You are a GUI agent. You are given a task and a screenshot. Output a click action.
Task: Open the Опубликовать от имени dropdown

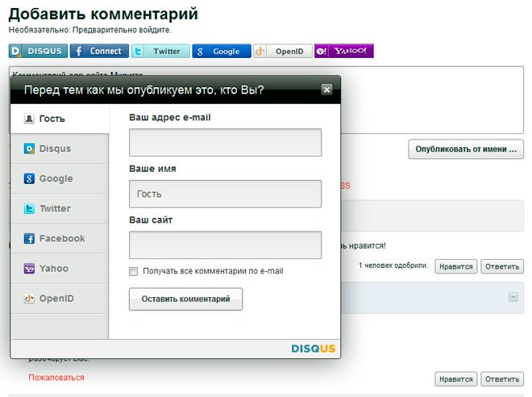466,149
